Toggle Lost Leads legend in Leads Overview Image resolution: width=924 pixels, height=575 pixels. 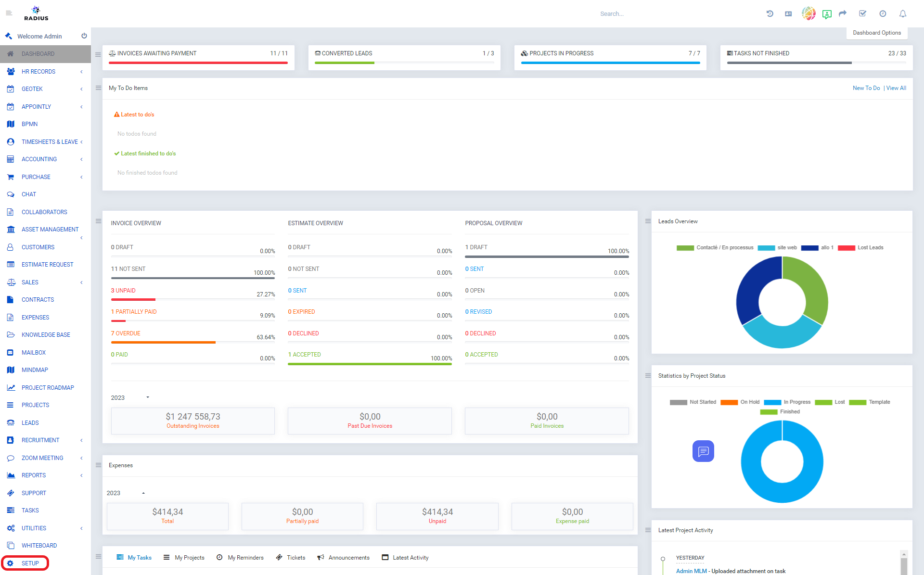click(860, 247)
